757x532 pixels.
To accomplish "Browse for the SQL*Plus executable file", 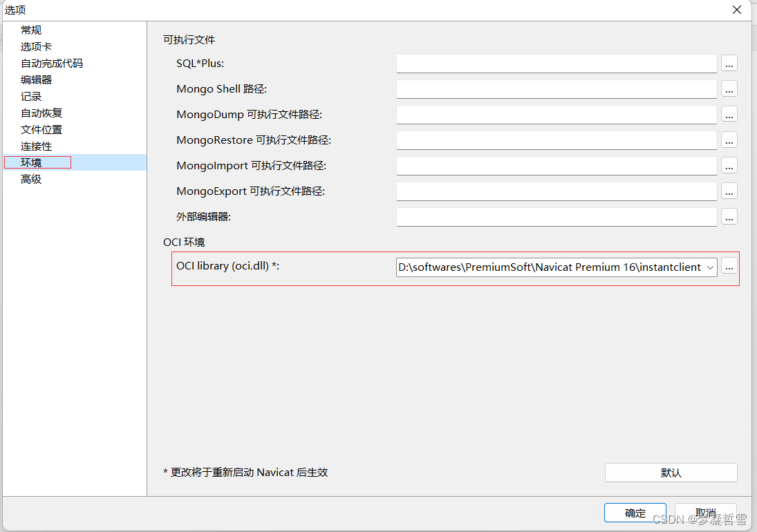I will pos(729,63).
